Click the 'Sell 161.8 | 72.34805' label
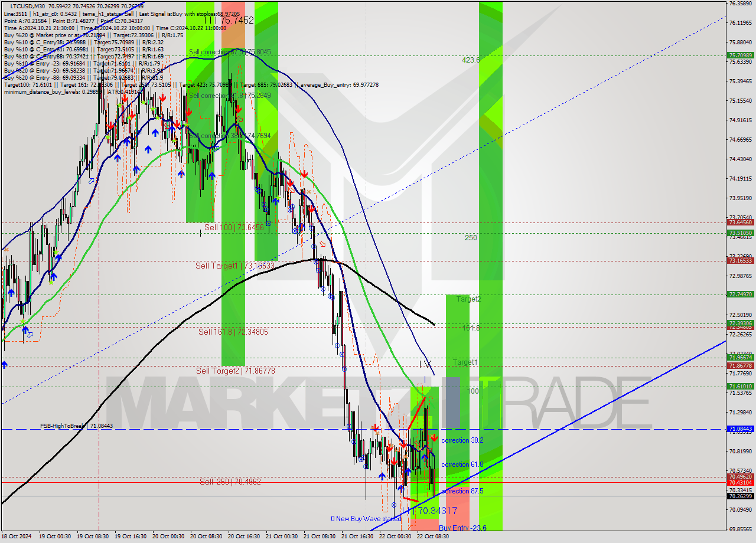756x543 pixels. [233, 332]
